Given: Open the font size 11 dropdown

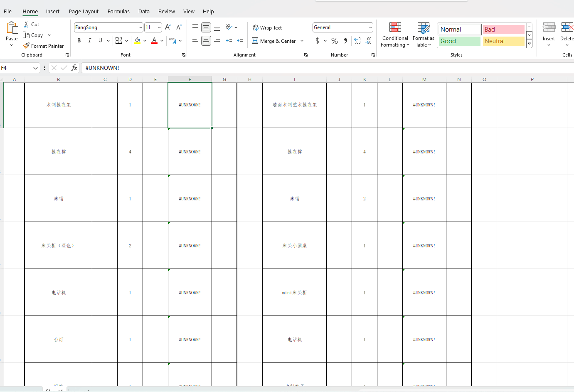Looking at the screenshot, I should pos(159,27).
